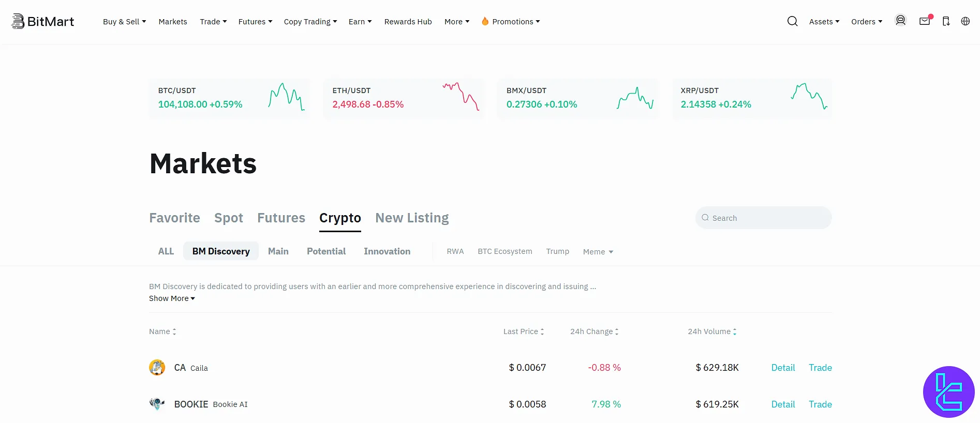
Task: Open Detail for BOOKIE
Action: coord(783,404)
